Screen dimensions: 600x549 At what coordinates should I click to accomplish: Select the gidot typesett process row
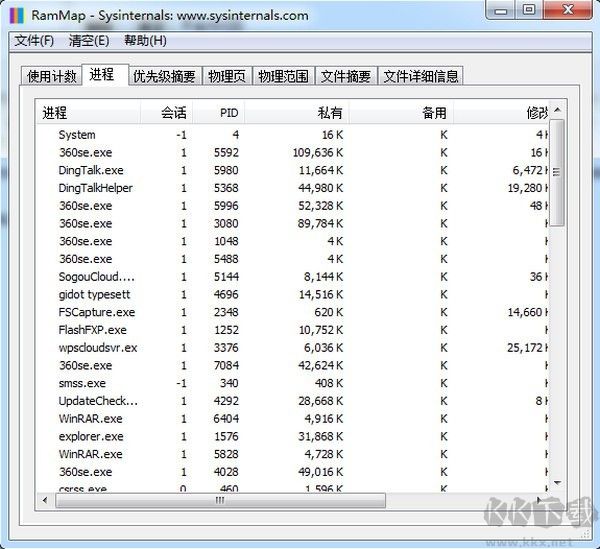tap(293, 295)
